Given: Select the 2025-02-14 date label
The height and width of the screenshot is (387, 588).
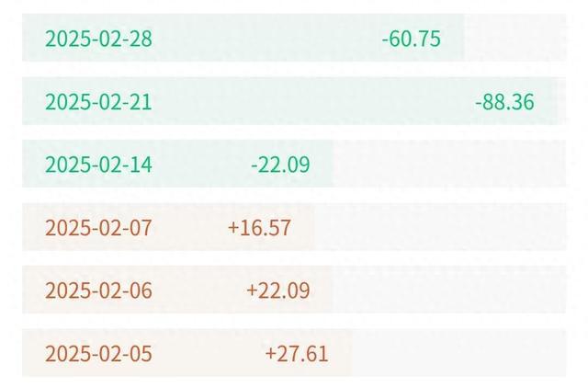Looking at the screenshot, I should click(x=98, y=165).
